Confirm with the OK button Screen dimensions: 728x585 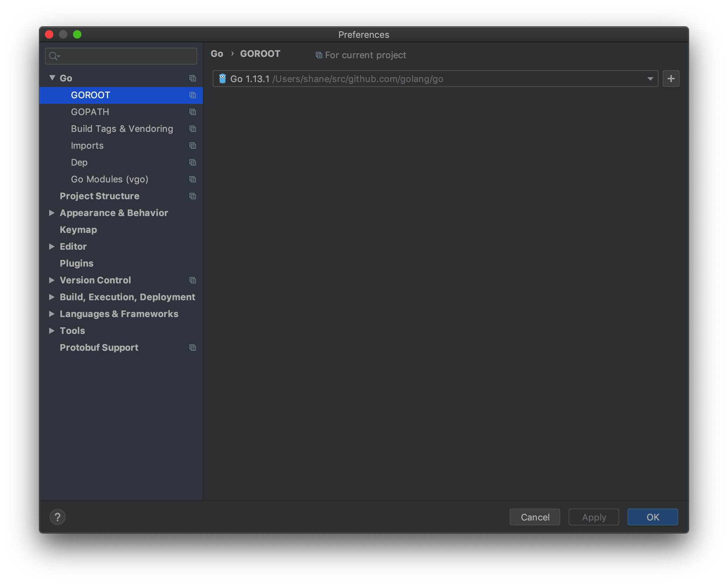pyautogui.click(x=652, y=517)
